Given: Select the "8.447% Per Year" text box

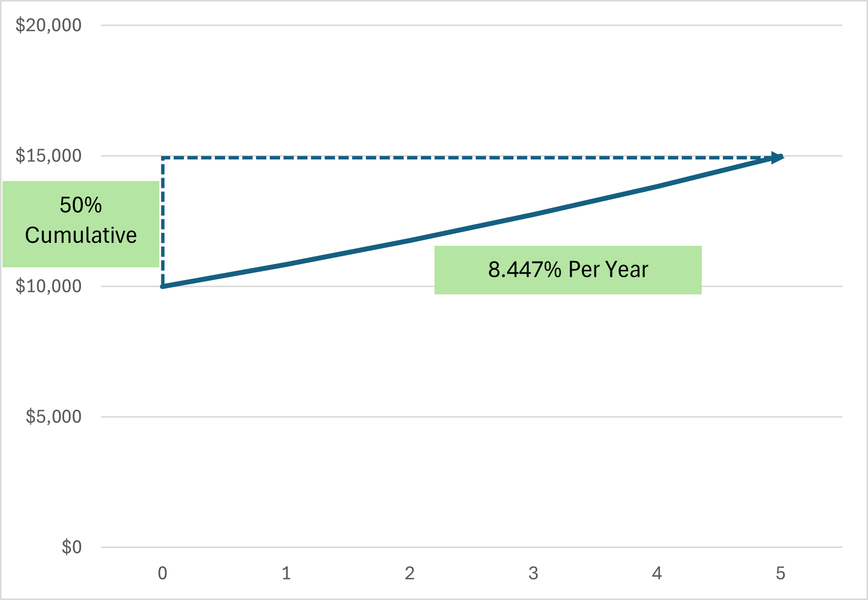Looking at the screenshot, I should 568,270.
